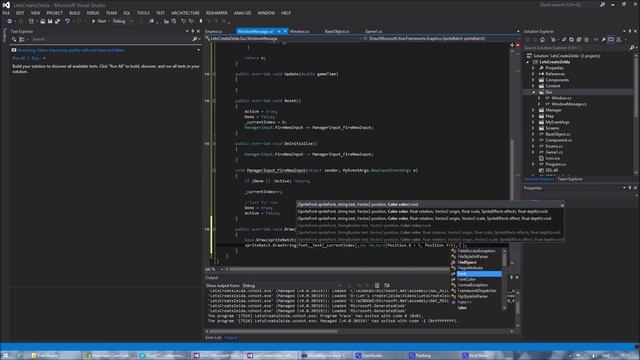Image resolution: width=640 pixels, height=360 pixels.
Task: Select the Map folder
Action: (x=549, y=116)
